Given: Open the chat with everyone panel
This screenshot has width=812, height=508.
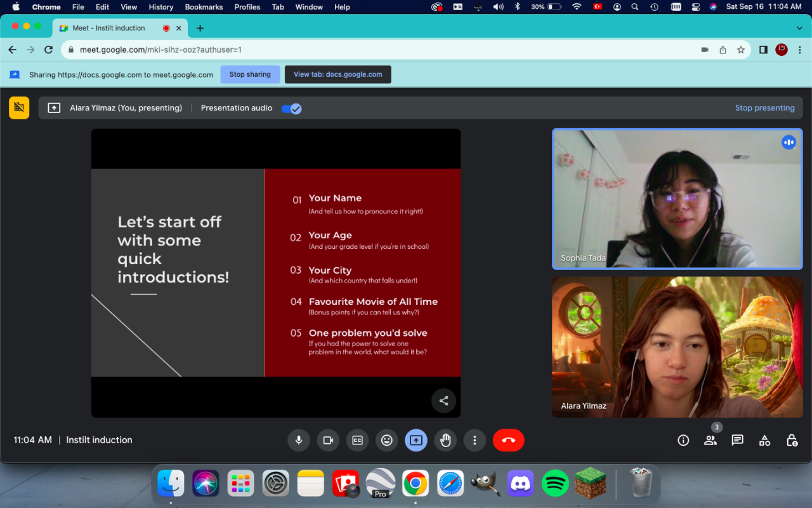Looking at the screenshot, I should pyautogui.click(x=737, y=440).
